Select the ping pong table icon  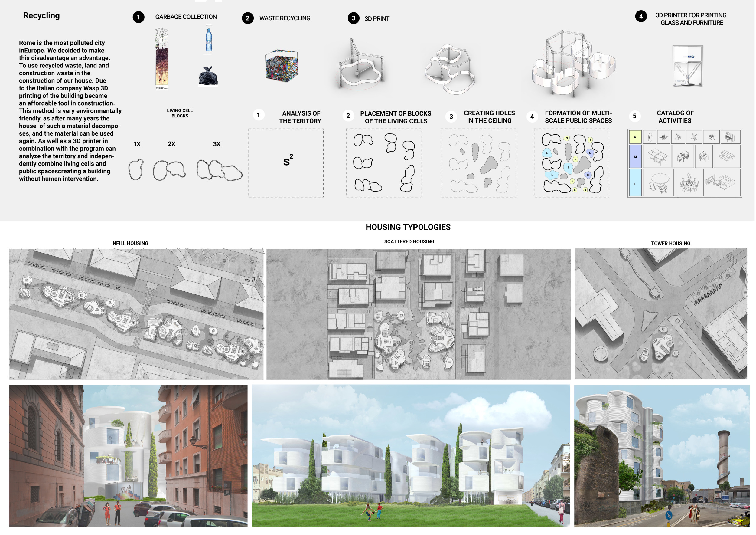click(x=657, y=156)
